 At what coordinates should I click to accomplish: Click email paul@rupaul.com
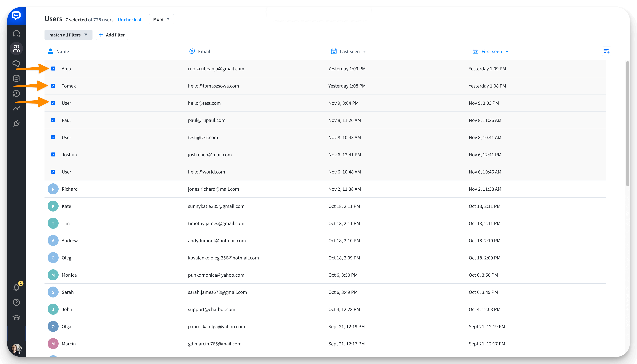(207, 120)
